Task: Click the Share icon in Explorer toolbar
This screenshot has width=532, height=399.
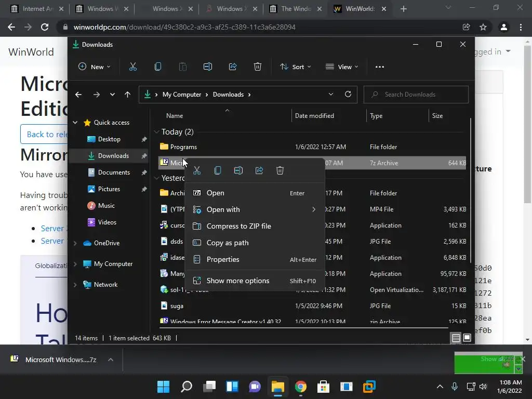Action: pos(233,67)
